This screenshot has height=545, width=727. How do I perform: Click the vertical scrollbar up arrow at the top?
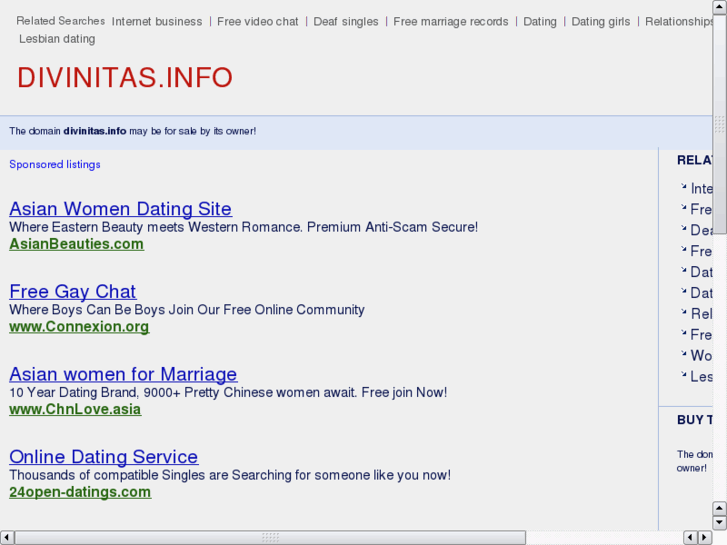pos(719,7)
